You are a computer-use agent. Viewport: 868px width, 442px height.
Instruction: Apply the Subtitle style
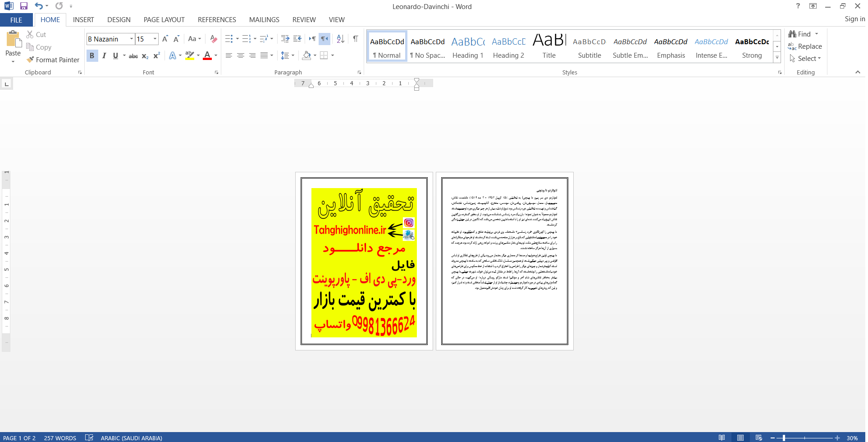coord(589,47)
